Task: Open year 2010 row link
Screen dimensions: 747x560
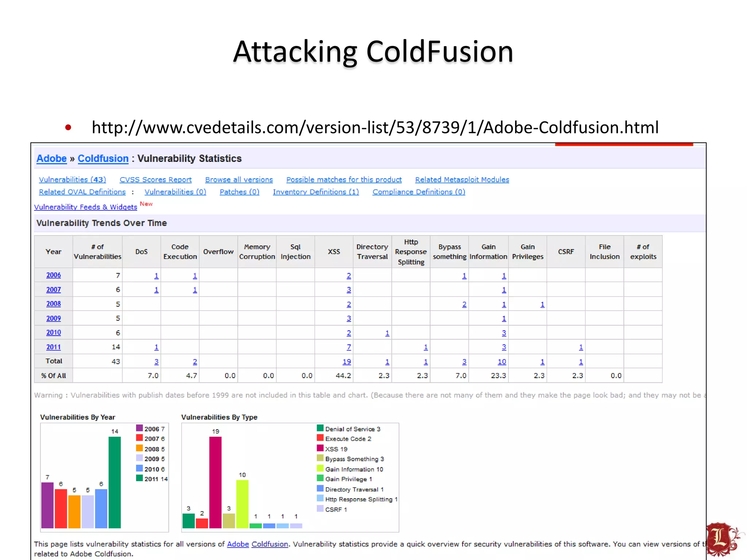Action: 54,332
